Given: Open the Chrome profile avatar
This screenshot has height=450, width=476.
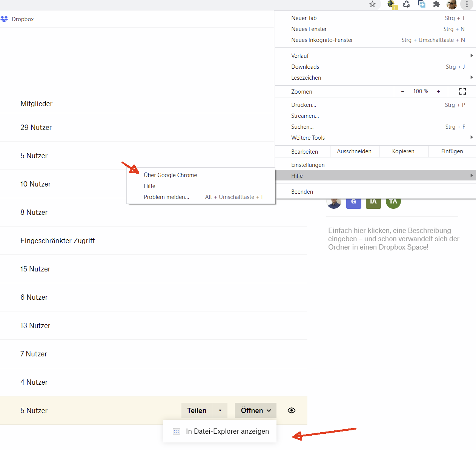Looking at the screenshot, I should coord(451,5).
